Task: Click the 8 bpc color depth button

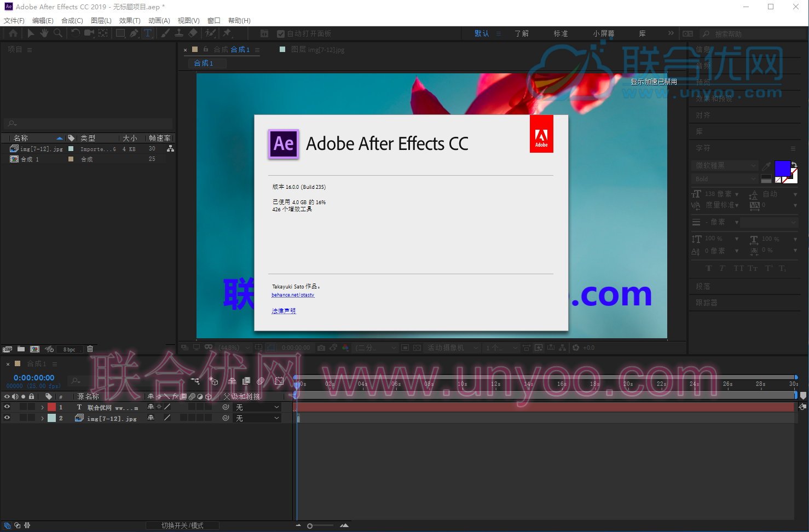Action: point(70,349)
